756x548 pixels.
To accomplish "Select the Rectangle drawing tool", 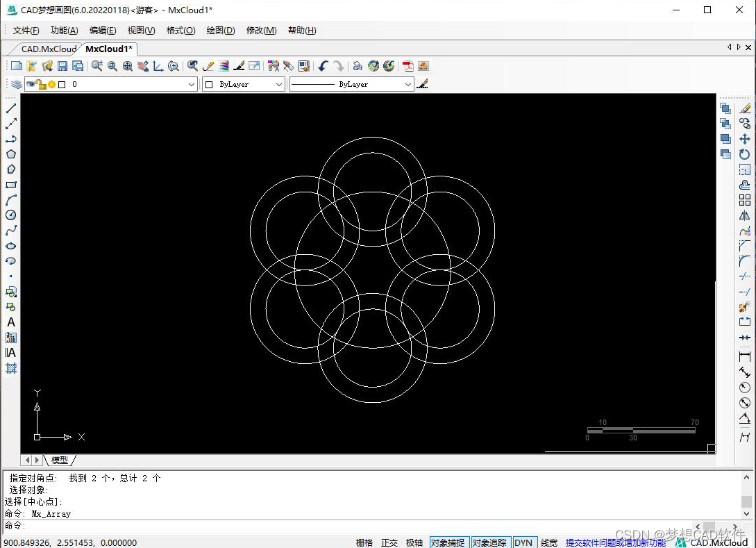I will click(11, 185).
